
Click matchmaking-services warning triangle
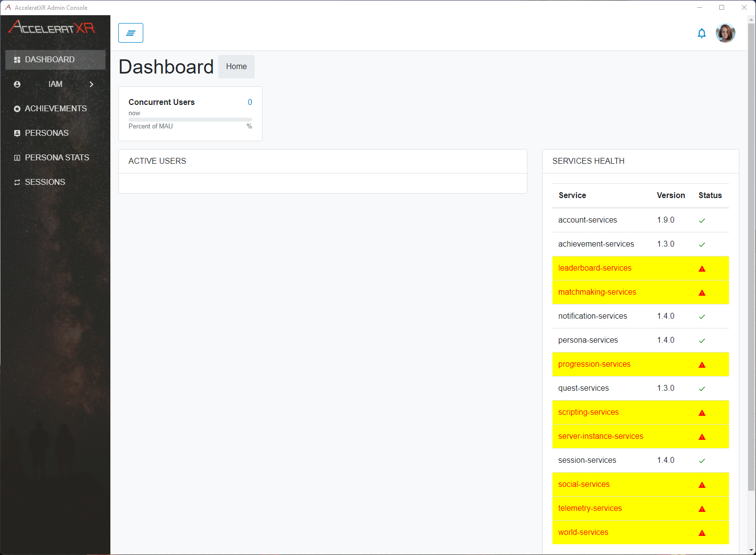click(702, 293)
